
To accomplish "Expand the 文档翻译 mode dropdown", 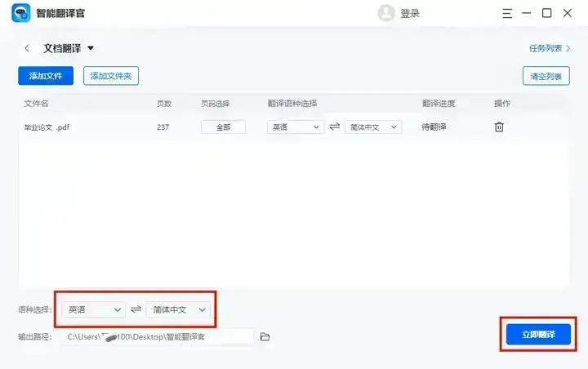I will [x=91, y=48].
